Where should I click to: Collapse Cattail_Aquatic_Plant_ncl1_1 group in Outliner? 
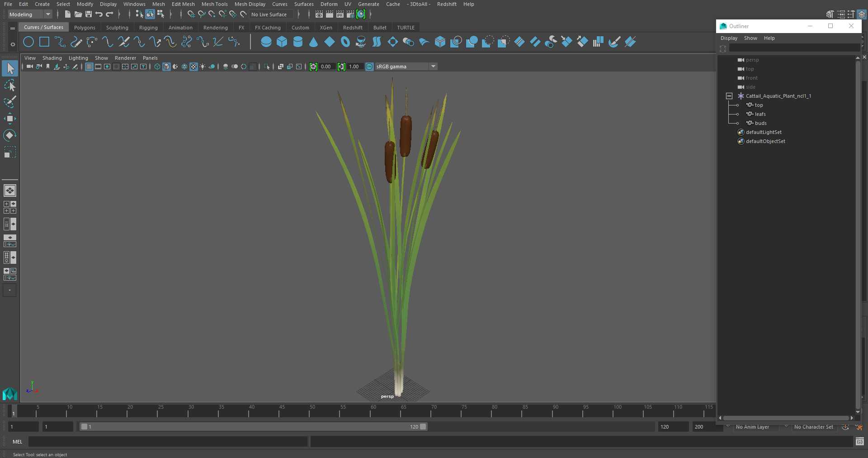coord(729,96)
